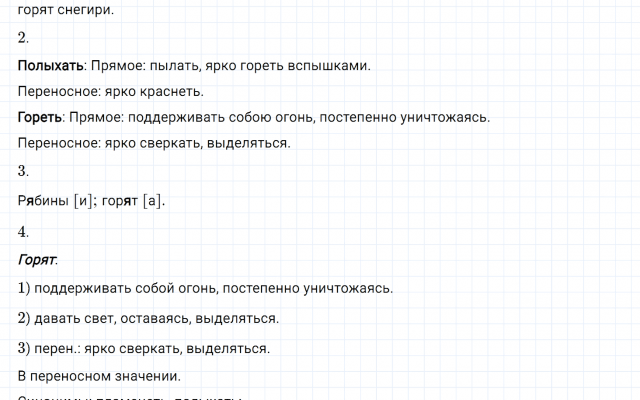
Task: Click the line starting "Переносное: ярко сверкать"
Action: coord(154,143)
